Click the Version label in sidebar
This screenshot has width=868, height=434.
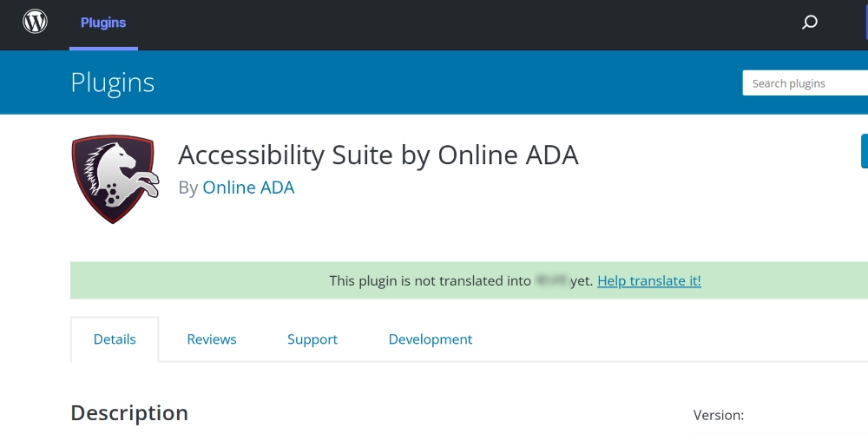pos(719,415)
